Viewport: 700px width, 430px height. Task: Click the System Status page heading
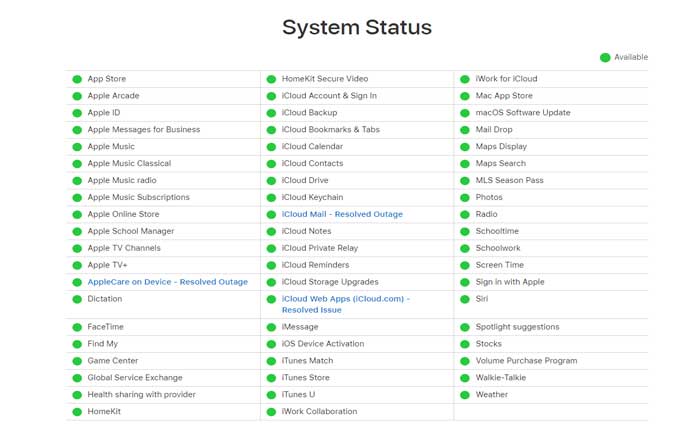[357, 26]
